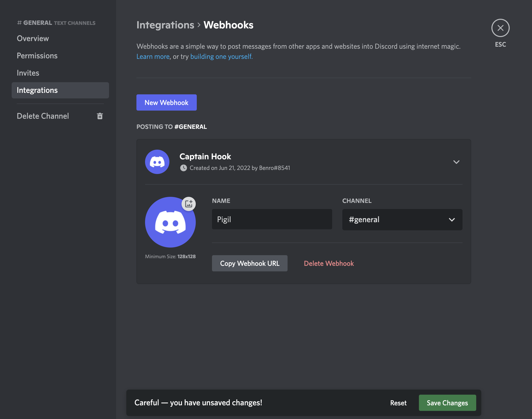This screenshot has width=532, height=419.
Task: Click the small Captain Hook avatar icon
Action: (x=157, y=162)
